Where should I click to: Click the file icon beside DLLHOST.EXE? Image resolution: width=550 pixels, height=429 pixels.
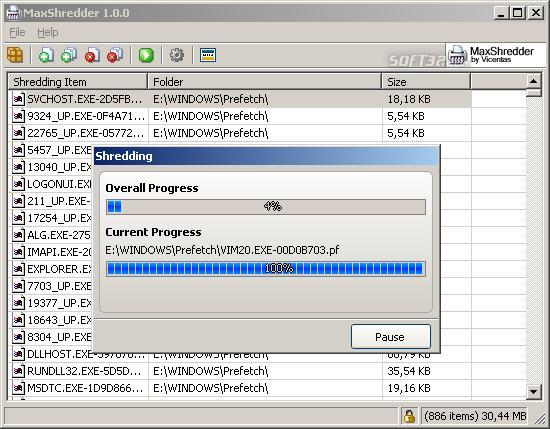point(18,354)
